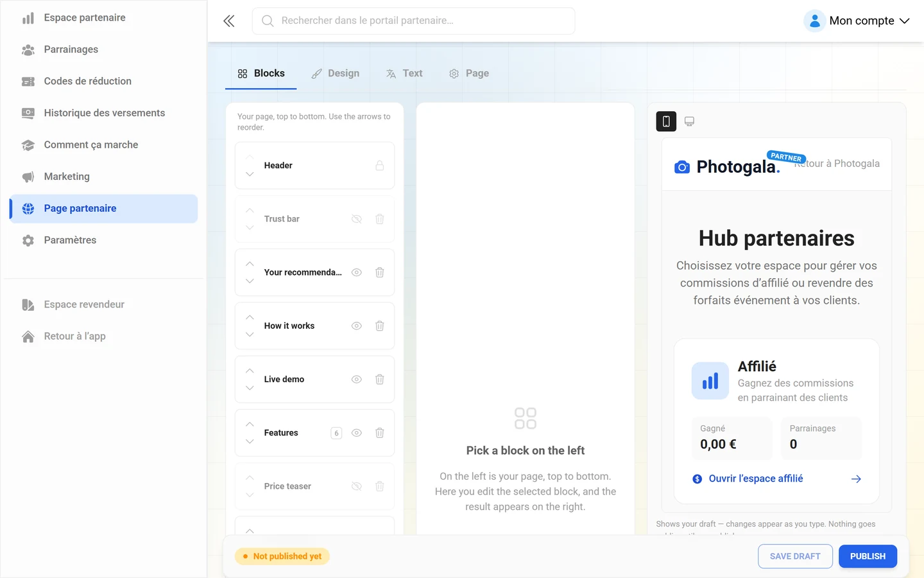The width and height of the screenshot is (924, 578).
Task: Click the arrow beside Ouvrir l'espace affilié
Action: tap(856, 479)
